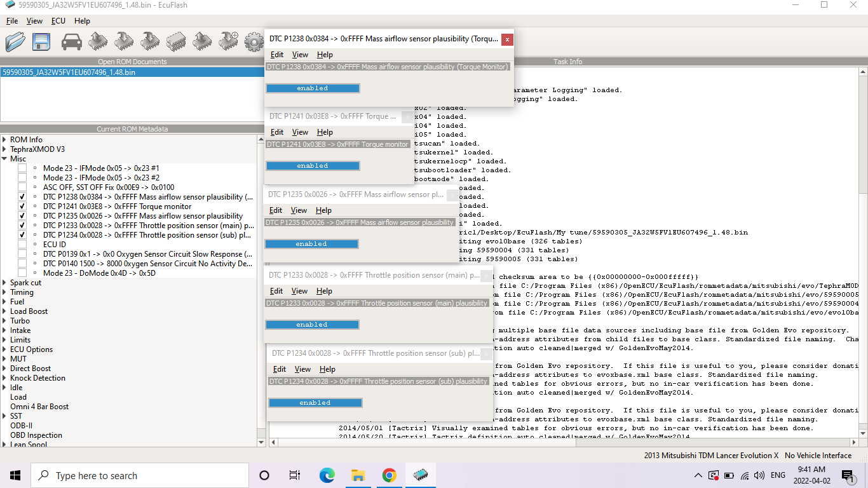The height and width of the screenshot is (488, 868).
Task: Expand the Fuel category
Action: [x=4, y=302]
